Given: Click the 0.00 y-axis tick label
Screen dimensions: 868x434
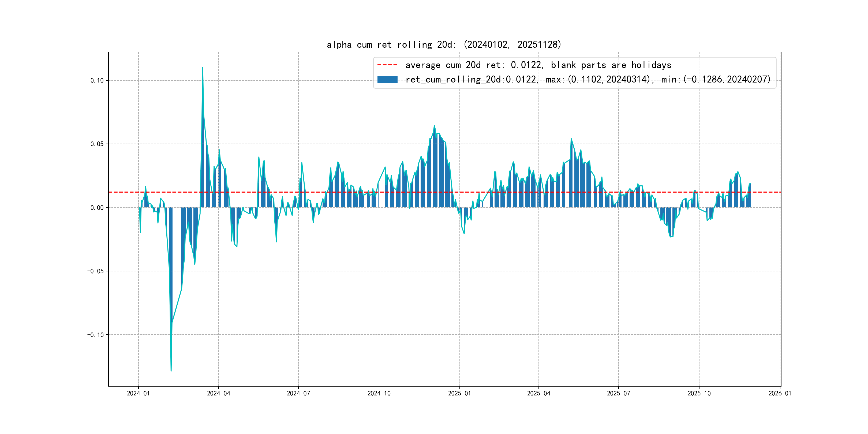Looking at the screenshot, I should click(x=97, y=208).
